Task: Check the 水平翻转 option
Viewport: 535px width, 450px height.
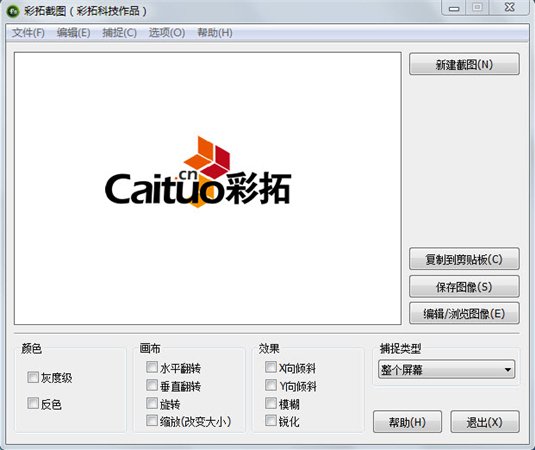Action: click(152, 367)
